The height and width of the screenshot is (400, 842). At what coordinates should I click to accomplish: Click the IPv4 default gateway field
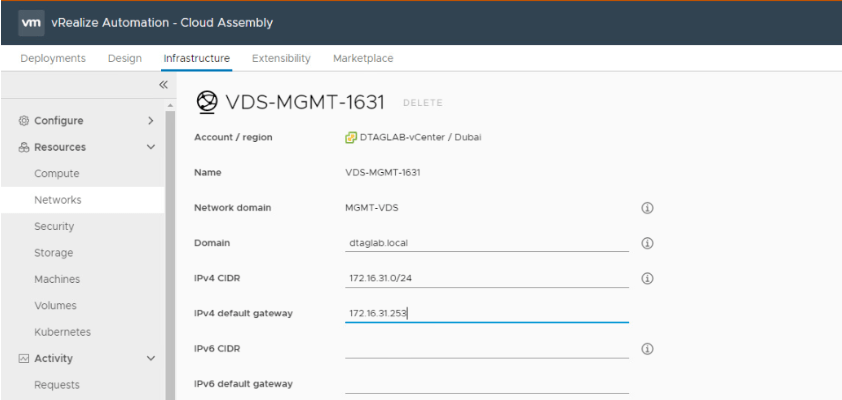[x=486, y=313]
